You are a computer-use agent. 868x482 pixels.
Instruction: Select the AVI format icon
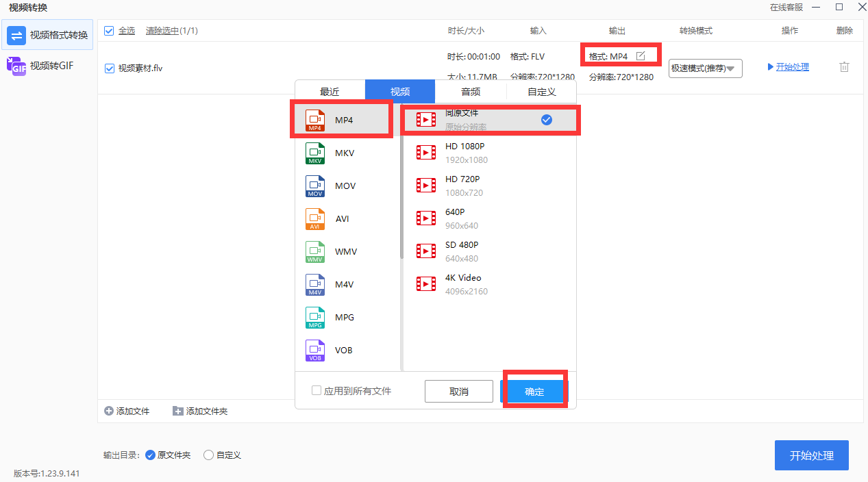[315, 218]
